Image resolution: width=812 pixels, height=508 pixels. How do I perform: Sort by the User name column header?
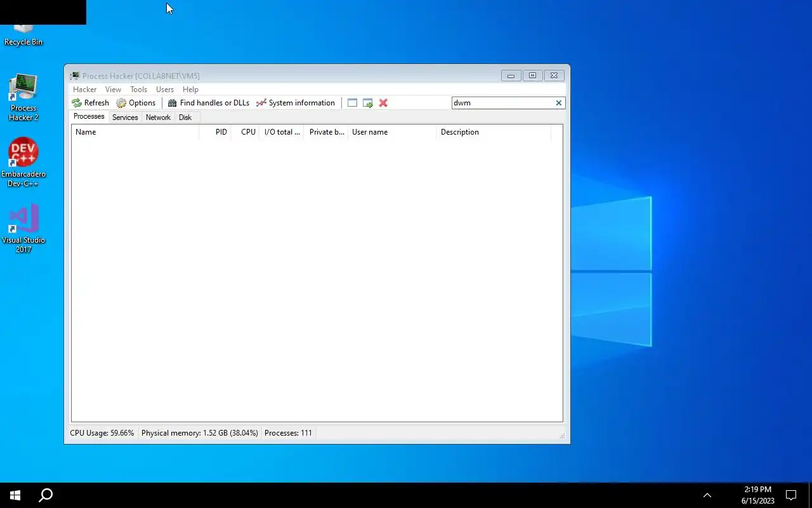(x=392, y=132)
